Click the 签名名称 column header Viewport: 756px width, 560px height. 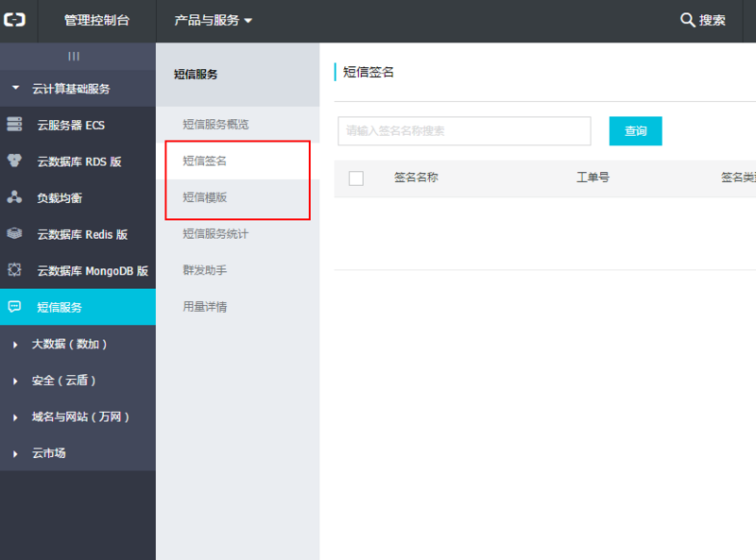(x=416, y=178)
